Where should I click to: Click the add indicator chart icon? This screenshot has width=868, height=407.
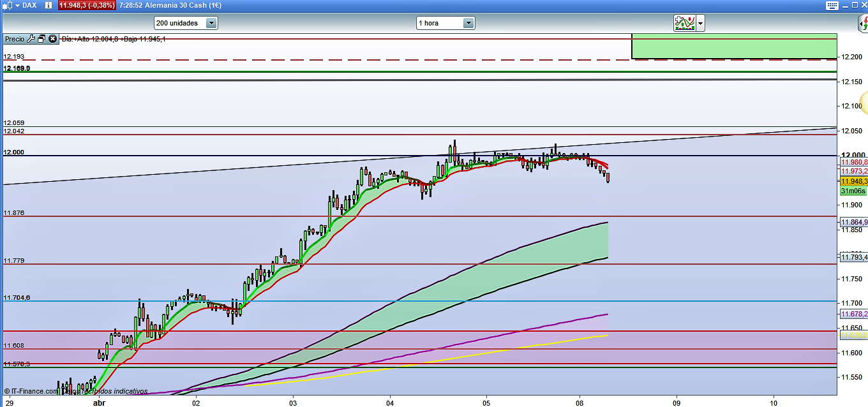point(684,24)
